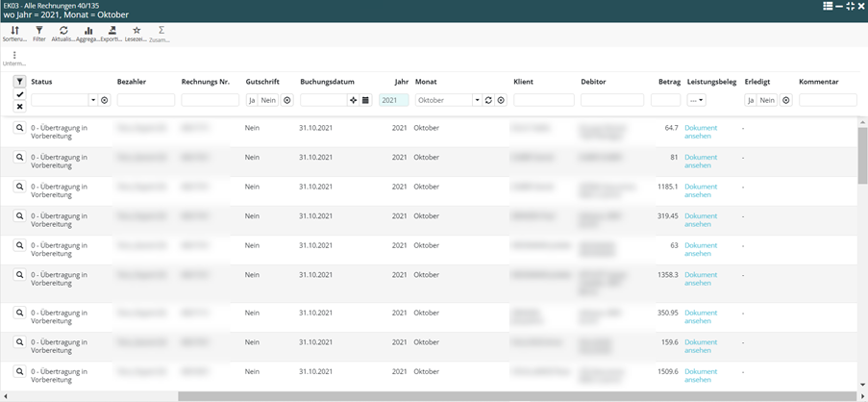Apply filters with the checkmark button
The image size is (868, 402).
tap(19, 94)
